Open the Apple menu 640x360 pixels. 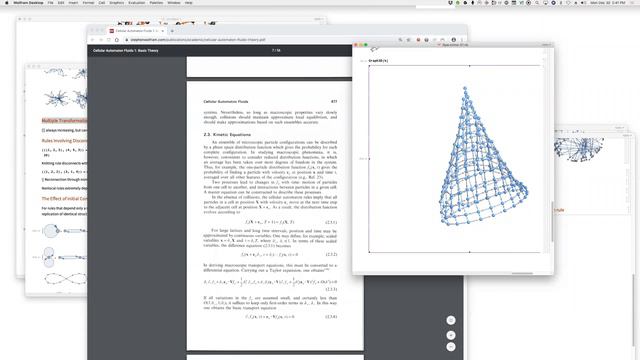click(x=6, y=2)
